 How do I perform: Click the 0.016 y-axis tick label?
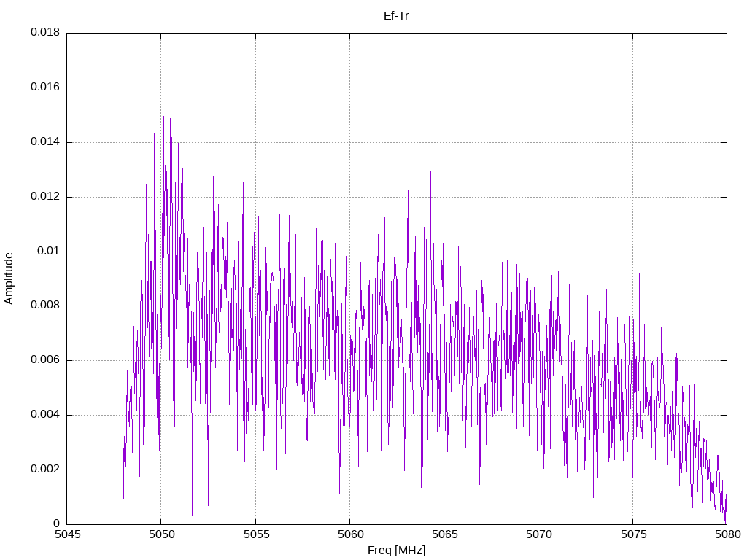coord(45,87)
